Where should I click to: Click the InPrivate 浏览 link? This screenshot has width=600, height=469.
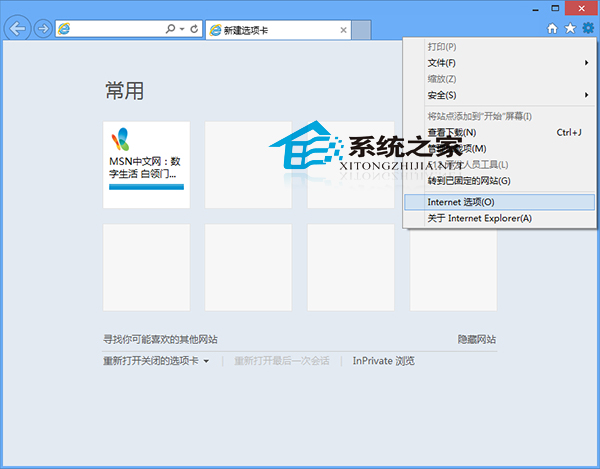point(383,361)
